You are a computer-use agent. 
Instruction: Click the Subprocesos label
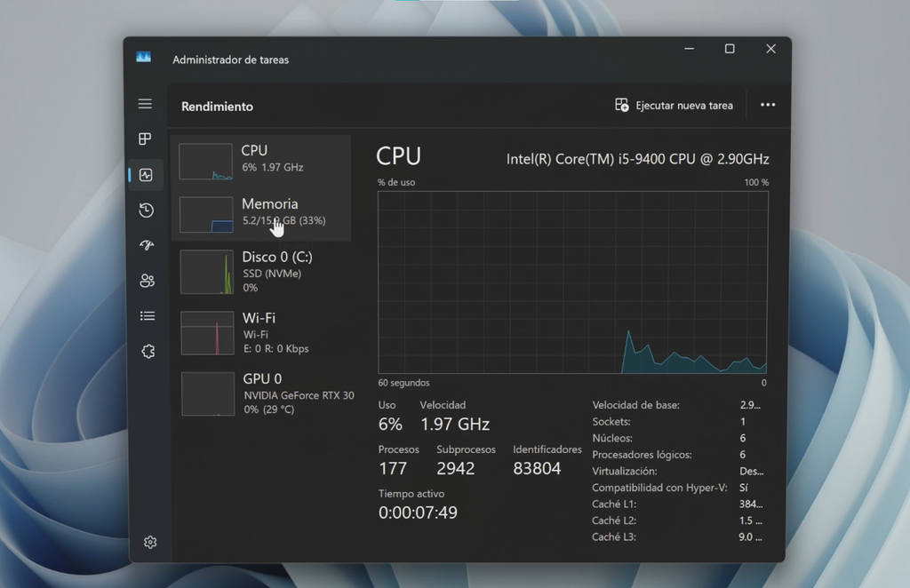point(466,449)
